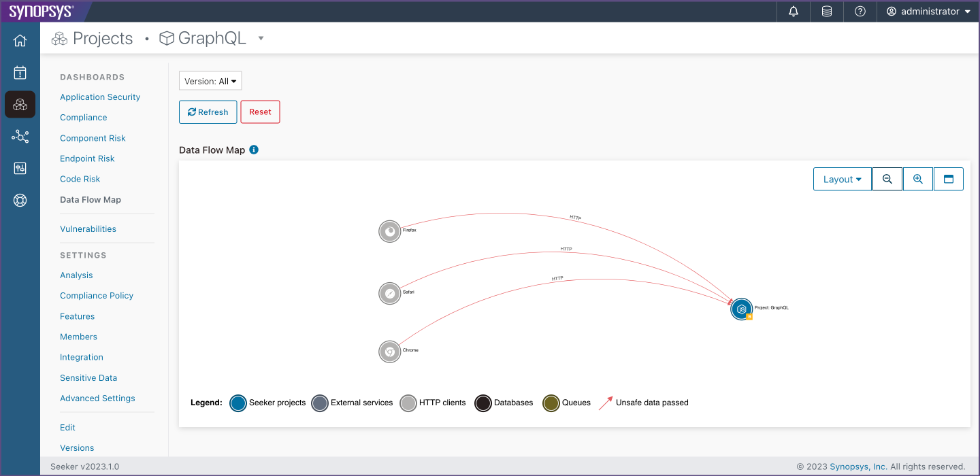This screenshot has width=980, height=476.
Task: Open Compliance Policy settings
Action: (97, 296)
